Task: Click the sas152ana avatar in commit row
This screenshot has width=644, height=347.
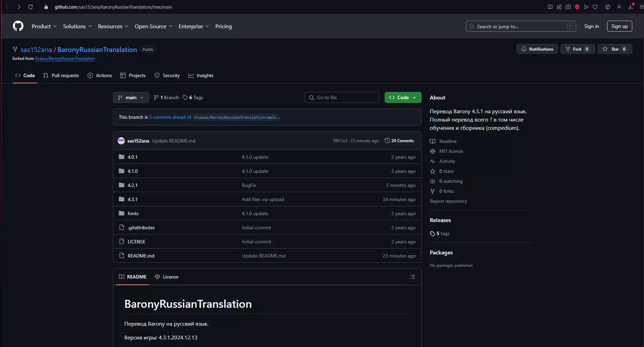Action: (121, 141)
